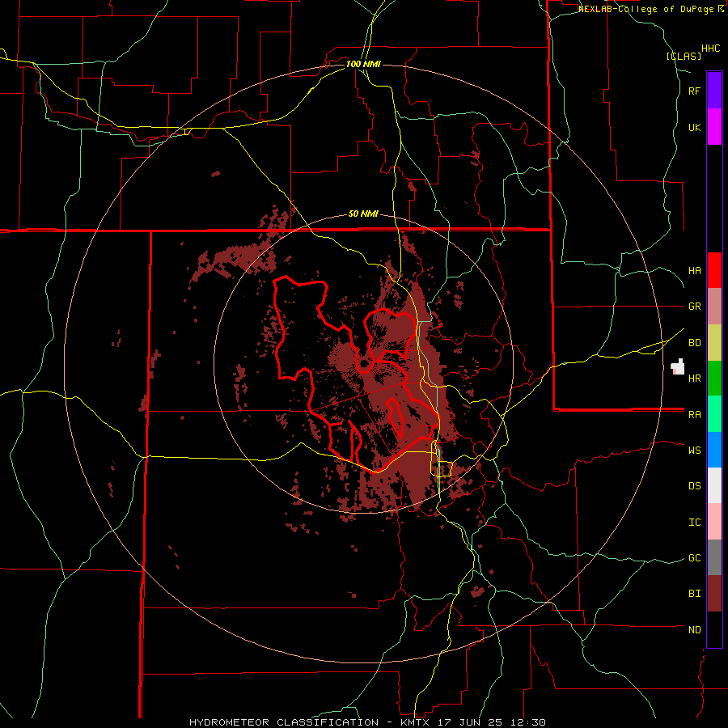This screenshot has height=728, width=728.
Task: Click the ND black legend swatch
Action: (x=714, y=629)
